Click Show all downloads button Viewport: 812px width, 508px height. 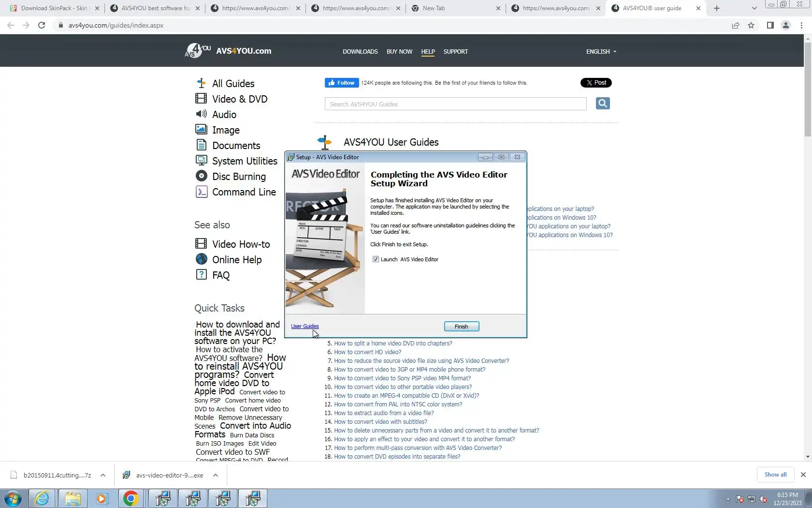click(x=775, y=475)
